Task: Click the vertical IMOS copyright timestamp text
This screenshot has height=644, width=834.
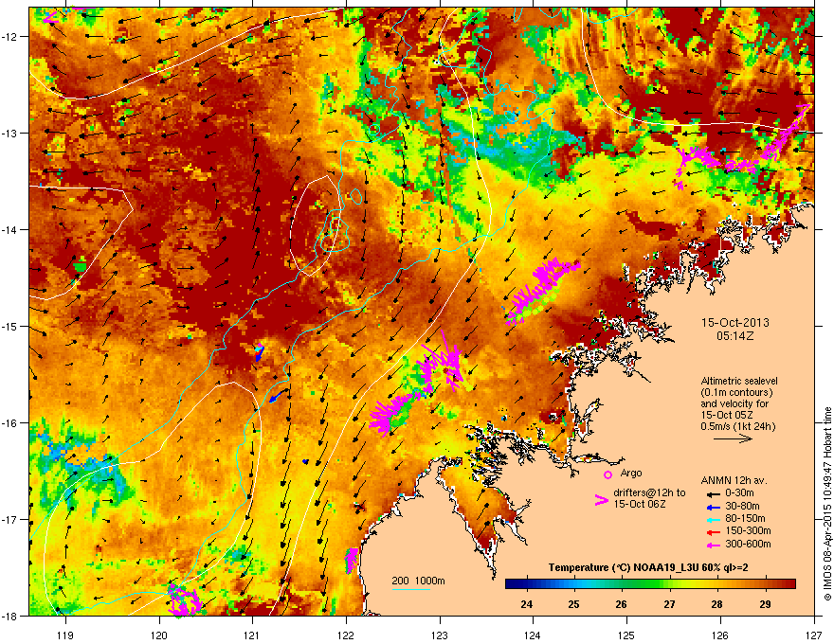Action: pos(827,504)
